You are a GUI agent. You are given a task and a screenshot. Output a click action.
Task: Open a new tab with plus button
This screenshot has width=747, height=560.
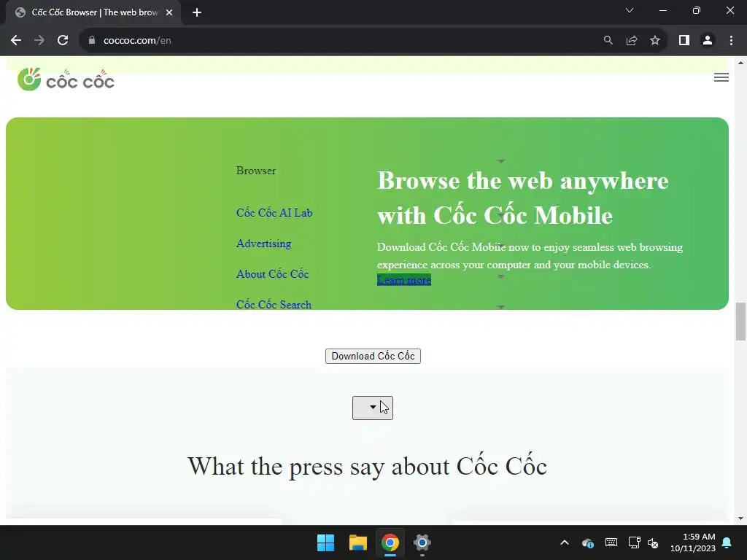[197, 12]
